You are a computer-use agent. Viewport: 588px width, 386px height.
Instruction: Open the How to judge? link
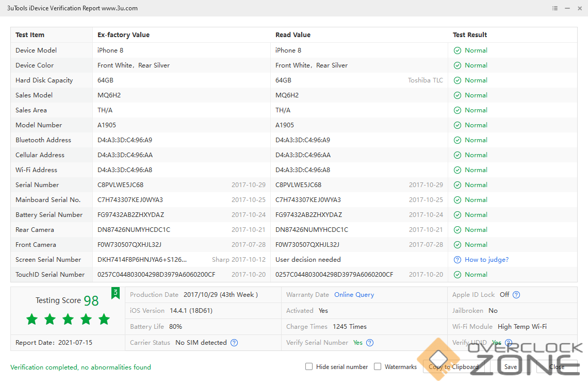(486, 260)
